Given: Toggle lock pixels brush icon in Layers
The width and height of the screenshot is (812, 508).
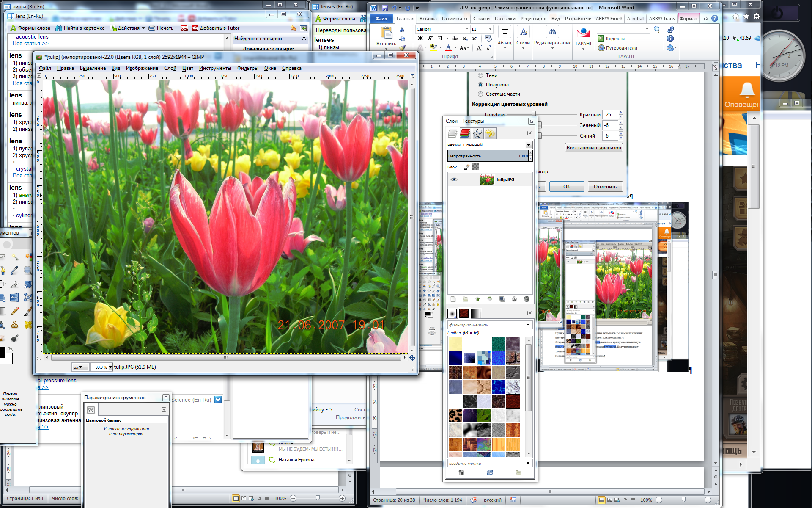Looking at the screenshot, I should point(466,167).
